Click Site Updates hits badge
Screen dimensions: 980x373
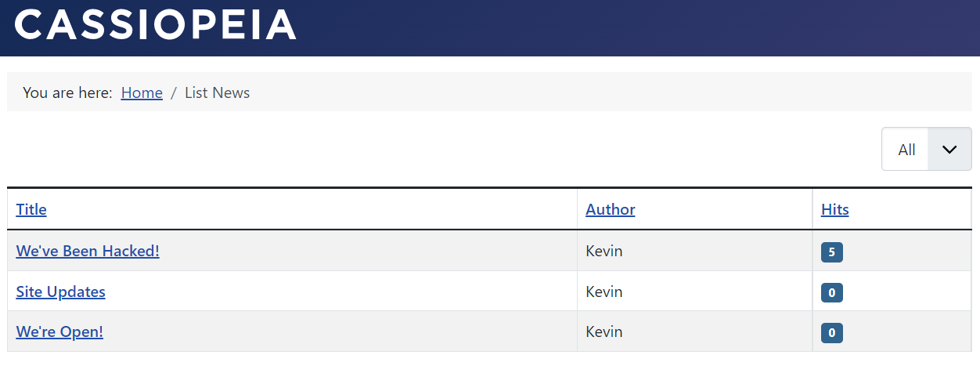pyautogui.click(x=831, y=293)
